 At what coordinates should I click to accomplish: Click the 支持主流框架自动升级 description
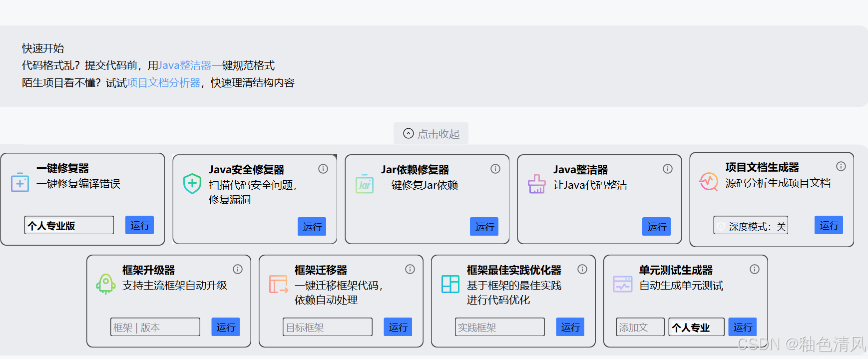[175, 286]
